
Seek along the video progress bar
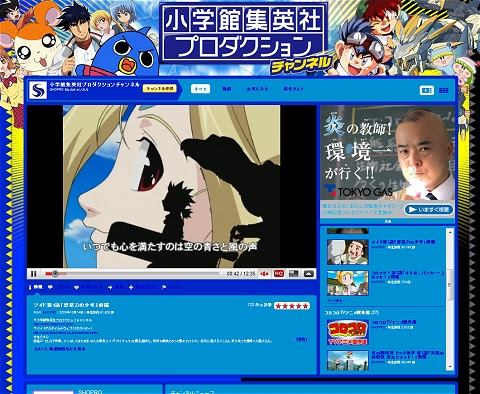point(132,274)
